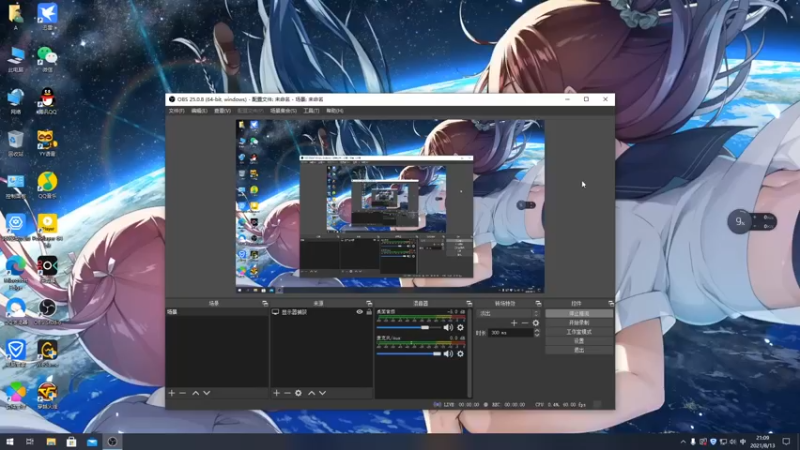The image size is (800, 450).
Task: Open the Edit (E) menu in OBS
Action: coord(199,111)
